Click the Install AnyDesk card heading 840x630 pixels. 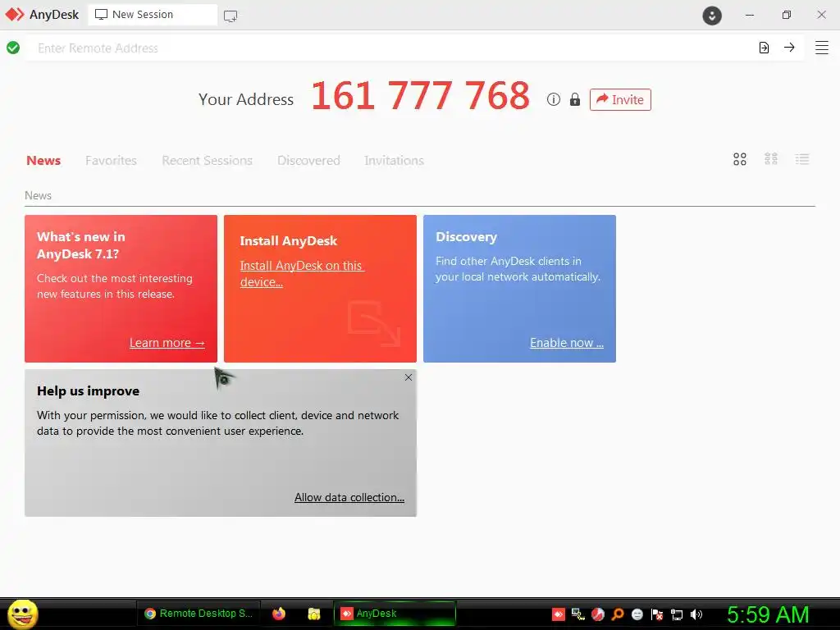(288, 241)
